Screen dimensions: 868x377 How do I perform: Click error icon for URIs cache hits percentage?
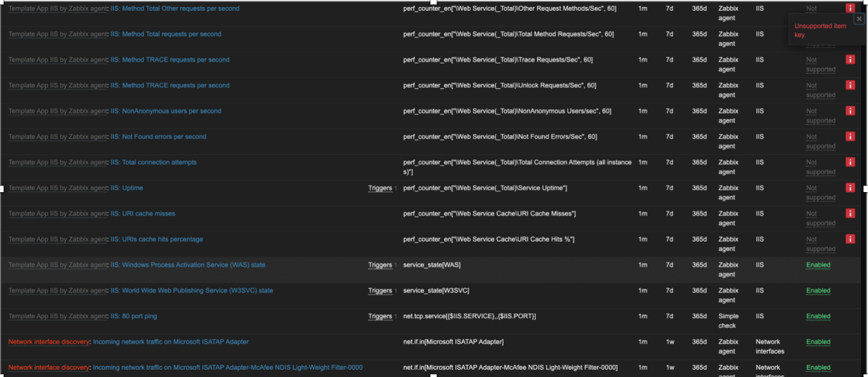850,239
